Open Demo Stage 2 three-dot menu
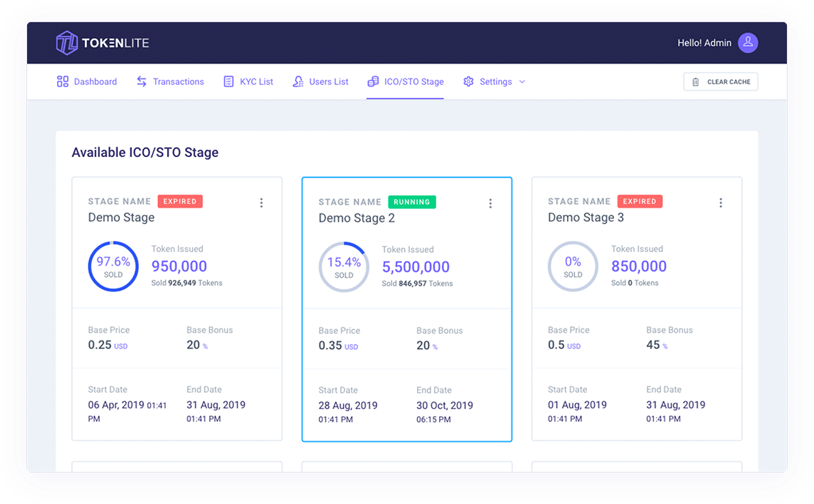Screen dimensions: 814x504 pos(491,203)
